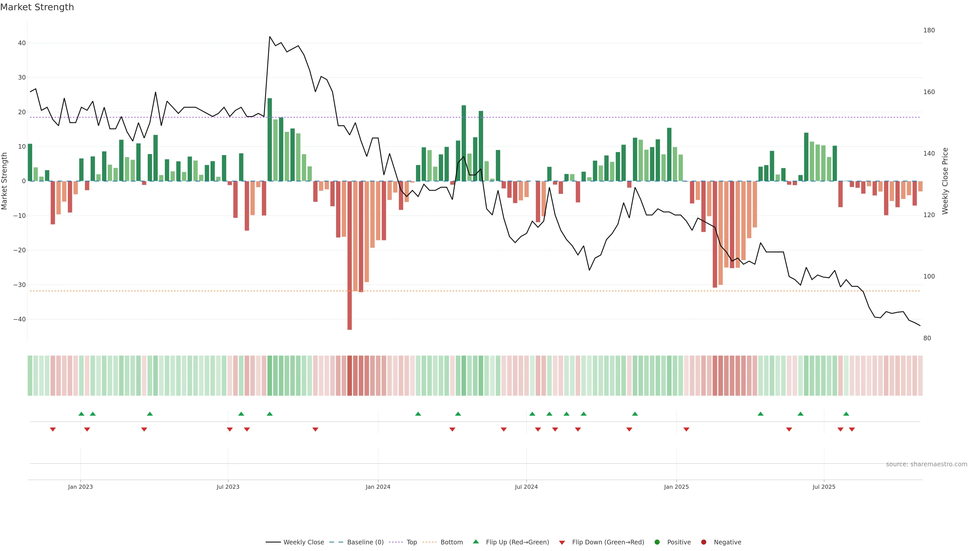The width and height of the screenshot is (980, 551).
Task: Click the Baseline (0) dashed legend icon
Action: click(x=336, y=542)
